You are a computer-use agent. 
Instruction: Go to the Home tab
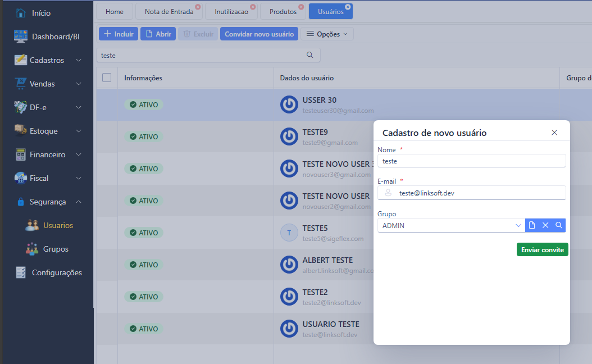point(115,12)
